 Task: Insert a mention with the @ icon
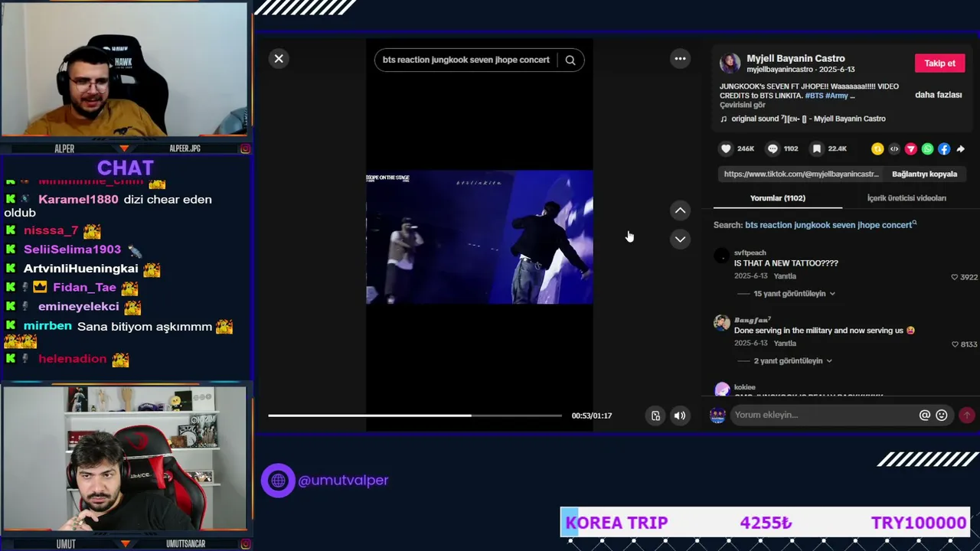[925, 416]
